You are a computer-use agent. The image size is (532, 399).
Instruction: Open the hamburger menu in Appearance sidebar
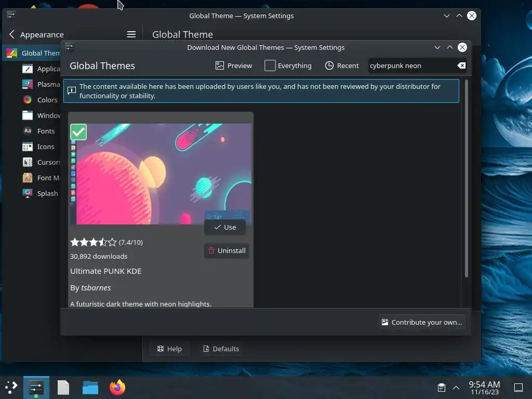click(x=131, y=34)
